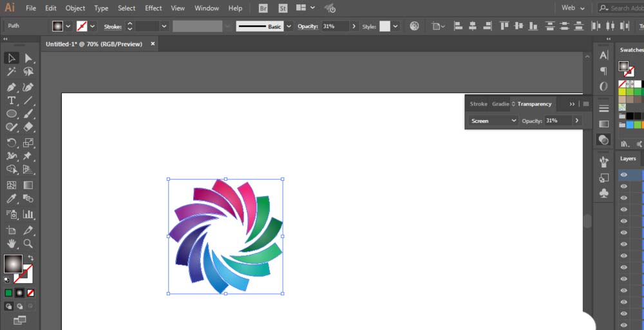Click the Stroke: label in control bar

coord(113,26)
